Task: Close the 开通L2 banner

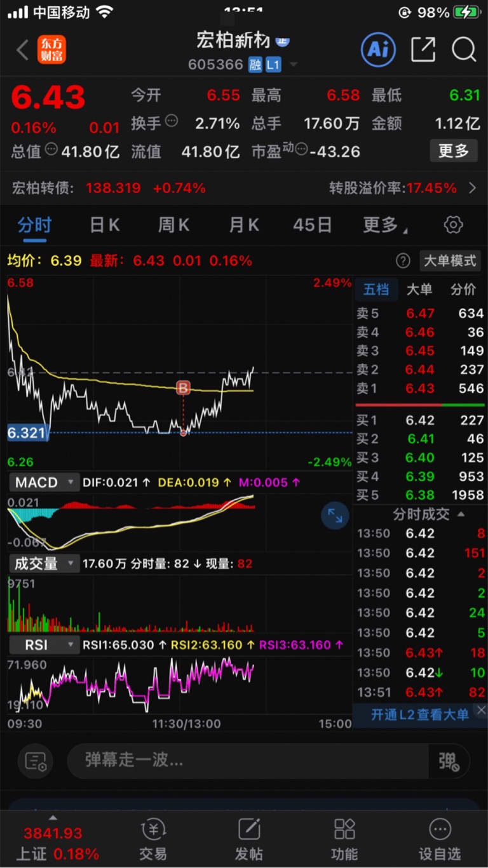Action: click(x=481, y=710)
